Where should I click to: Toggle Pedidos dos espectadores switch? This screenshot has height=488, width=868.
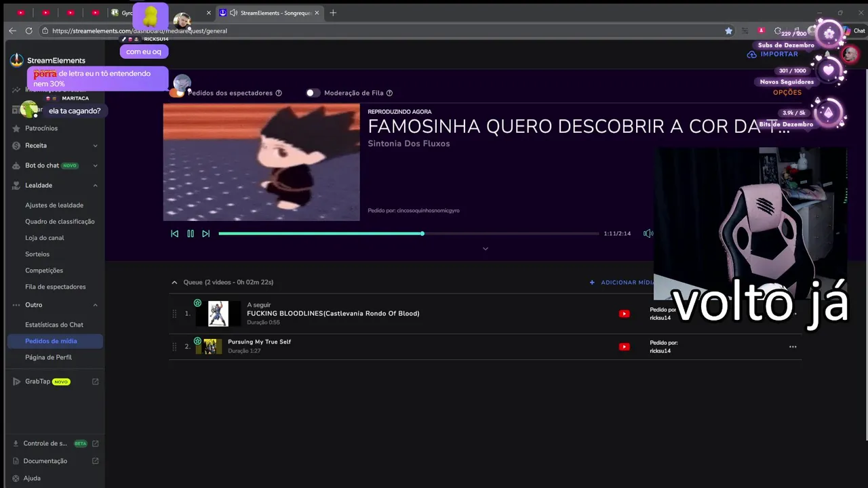click(178, 93)
